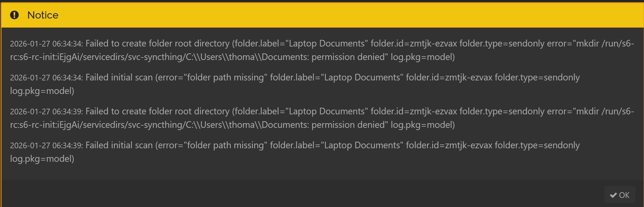Click 06:34:39 timestamp of root directory error

[46, 112]
